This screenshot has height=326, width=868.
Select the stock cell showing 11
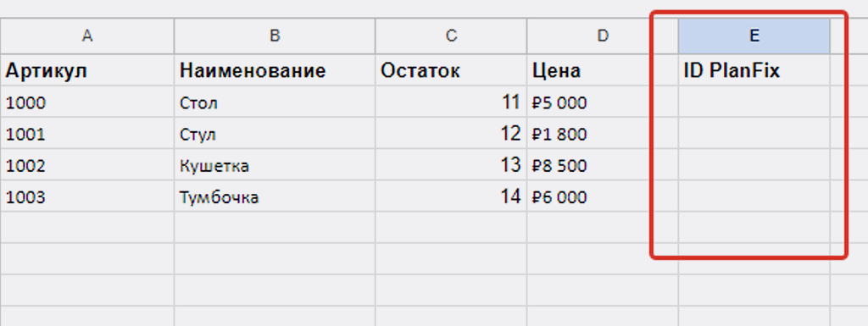(x=451, y=102)
